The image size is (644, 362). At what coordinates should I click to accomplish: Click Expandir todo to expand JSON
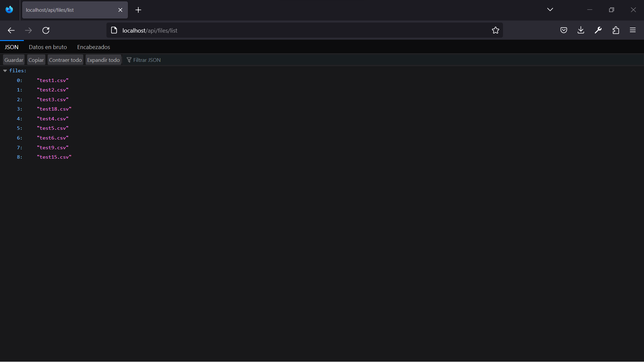[x=103, y=60]
